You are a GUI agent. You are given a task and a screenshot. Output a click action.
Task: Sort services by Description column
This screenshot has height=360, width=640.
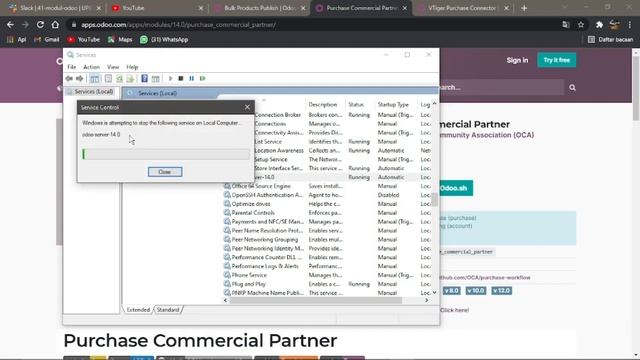322,104
